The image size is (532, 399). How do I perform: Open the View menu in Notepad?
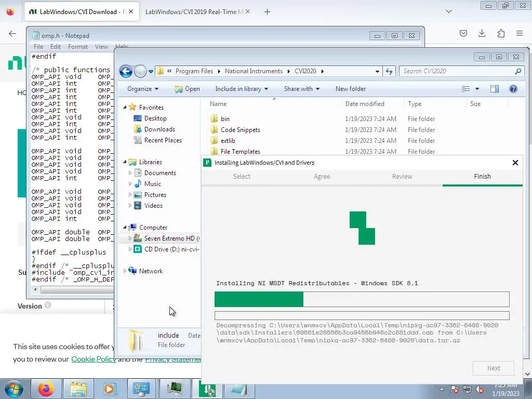coord(101,47)
